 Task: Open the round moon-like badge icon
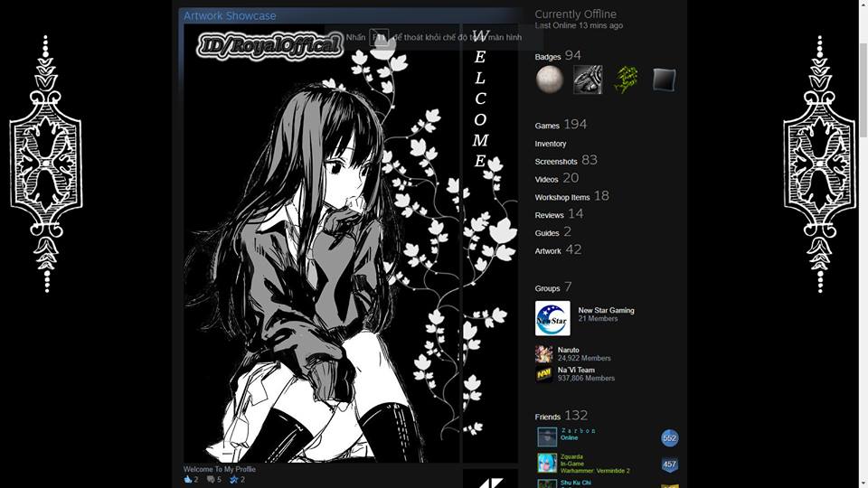549,80
